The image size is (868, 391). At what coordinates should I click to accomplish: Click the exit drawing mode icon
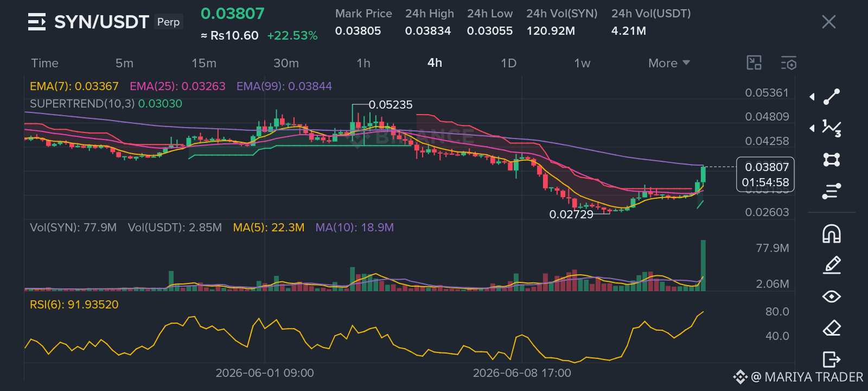pos(832,360)
